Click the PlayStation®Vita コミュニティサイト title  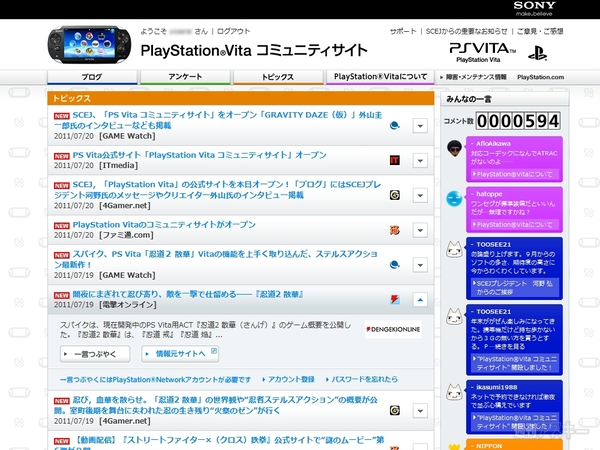point(254,51)
